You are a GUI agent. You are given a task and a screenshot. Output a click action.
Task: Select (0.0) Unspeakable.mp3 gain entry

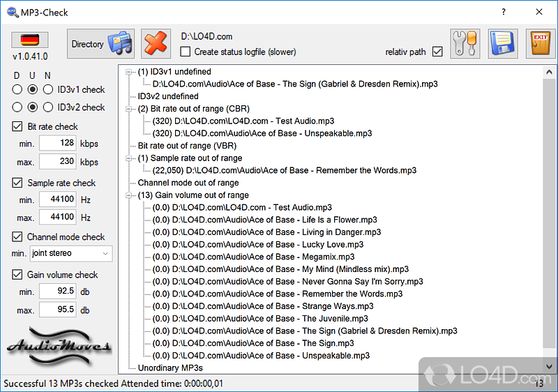pos(261,356)
